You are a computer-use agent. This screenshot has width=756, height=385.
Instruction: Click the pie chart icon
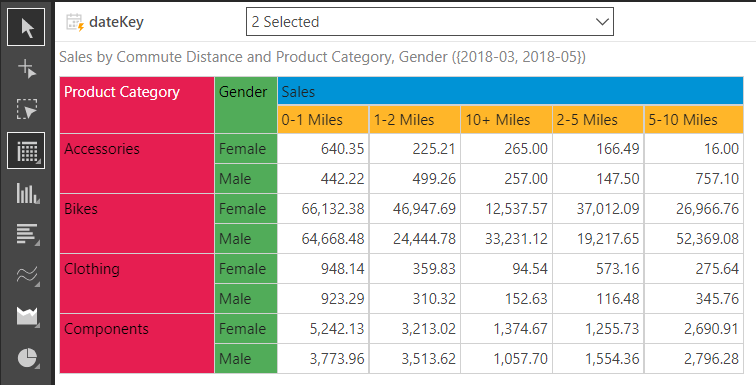tap(26, 358)
